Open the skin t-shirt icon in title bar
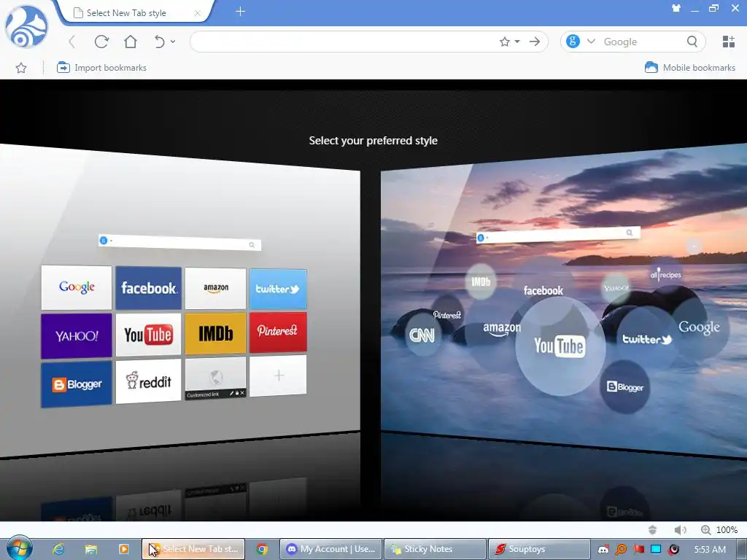The height and width of the screenshot is (560, 747). (676, 8)
